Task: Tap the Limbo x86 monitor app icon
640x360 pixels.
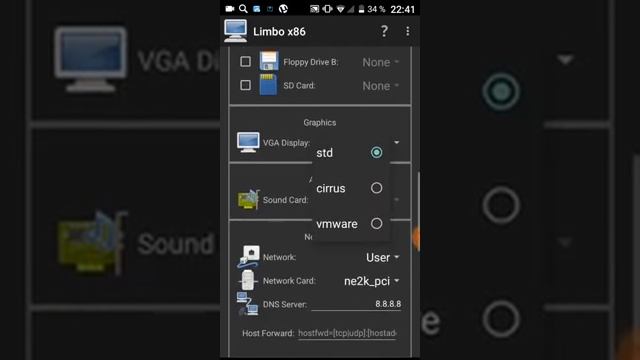Action: (236, 31)
